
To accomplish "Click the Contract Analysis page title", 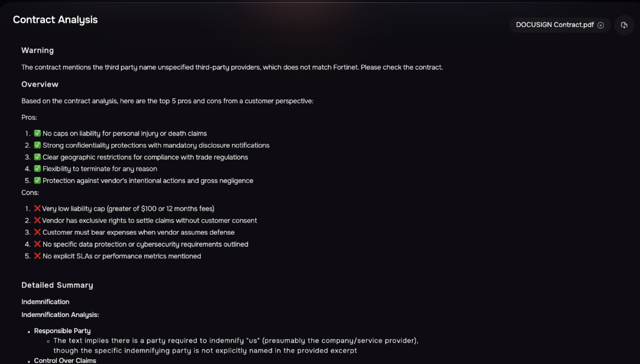I will (55, 20).
